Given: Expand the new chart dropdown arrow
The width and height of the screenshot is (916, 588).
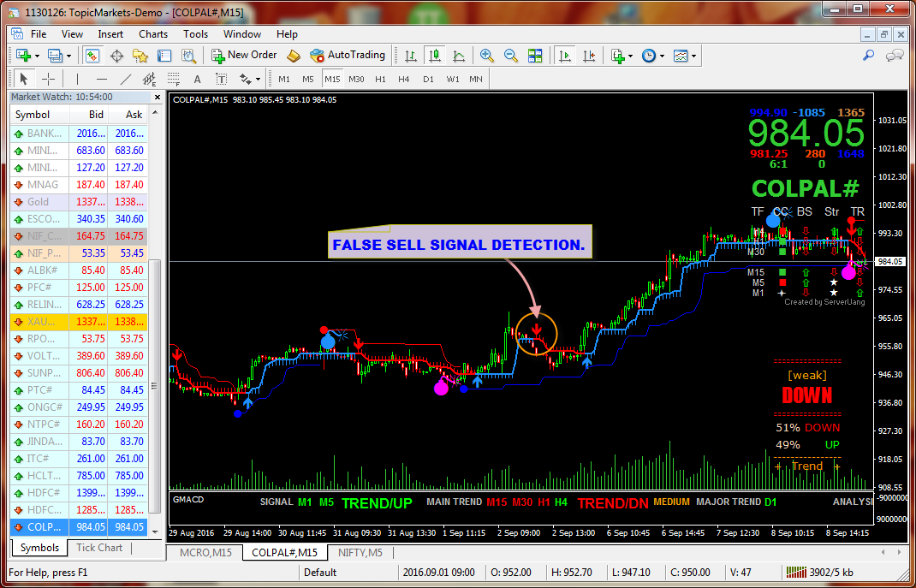Looking at the screenshot, I should pyautogui.click(x=38, y=56).
